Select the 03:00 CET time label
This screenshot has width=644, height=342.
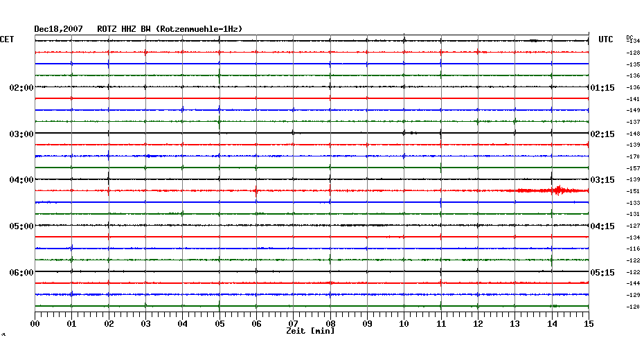[x=21, y=134]
